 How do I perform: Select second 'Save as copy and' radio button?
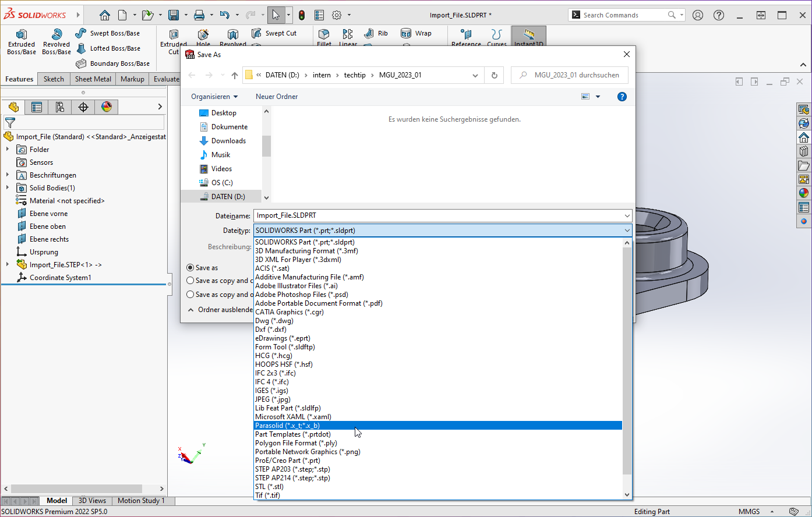click(x=190, y=295)
